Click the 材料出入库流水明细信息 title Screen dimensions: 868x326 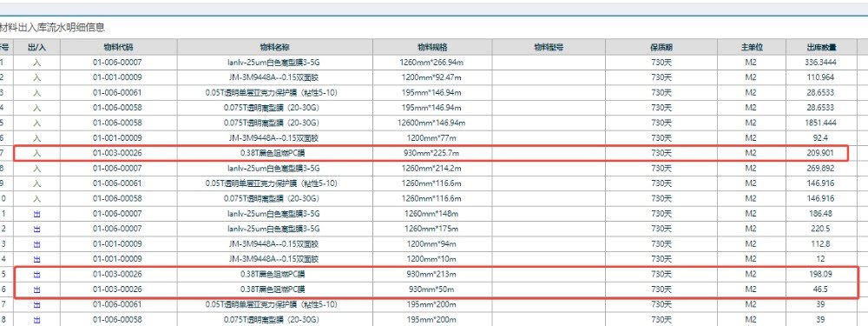pyautogui.click(x=52, y=27)
